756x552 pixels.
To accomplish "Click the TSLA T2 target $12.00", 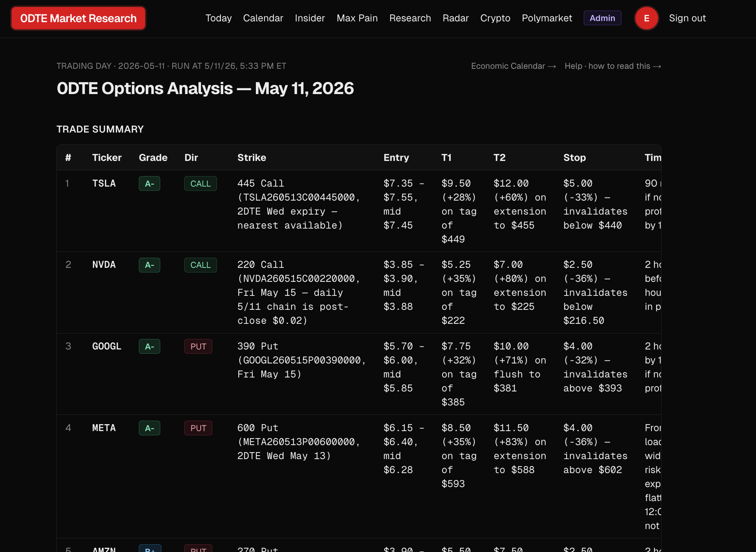I will coord(511,183).
